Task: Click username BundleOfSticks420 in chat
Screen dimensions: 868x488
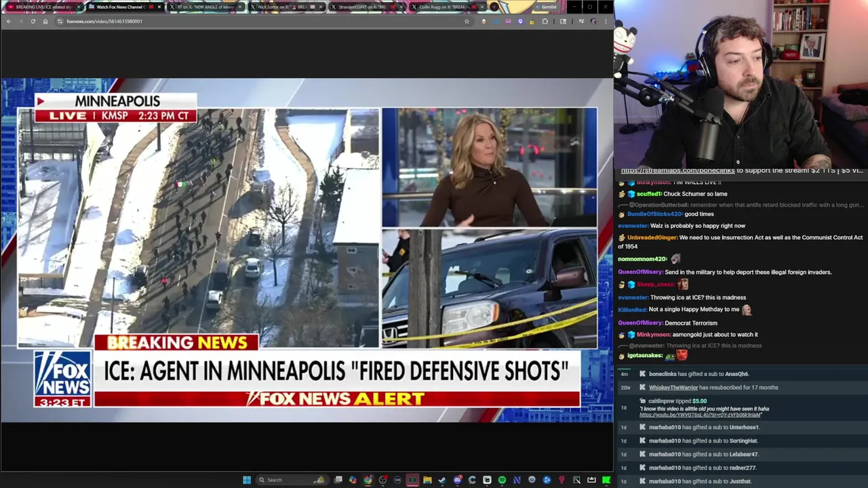Action: point(654,214)
